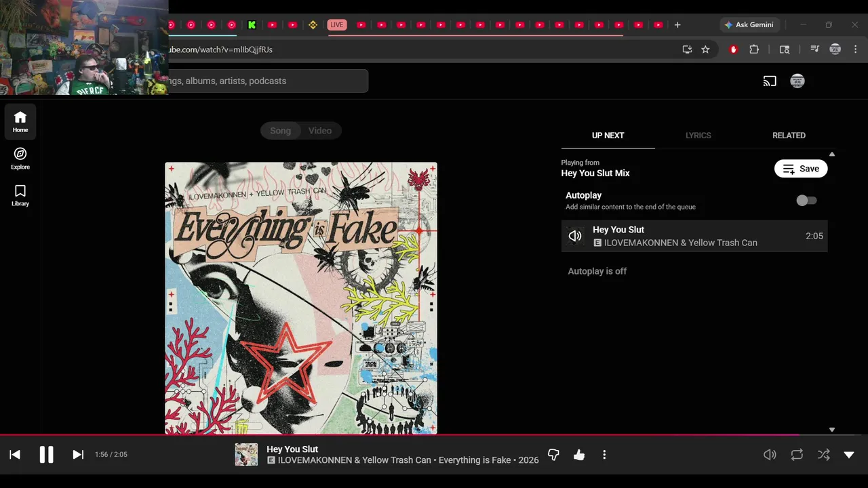Image resolution: width=868 pixels, height=488 pixels.
Task: Select the Song mode toggle
Action: click(x=280, y=131)
